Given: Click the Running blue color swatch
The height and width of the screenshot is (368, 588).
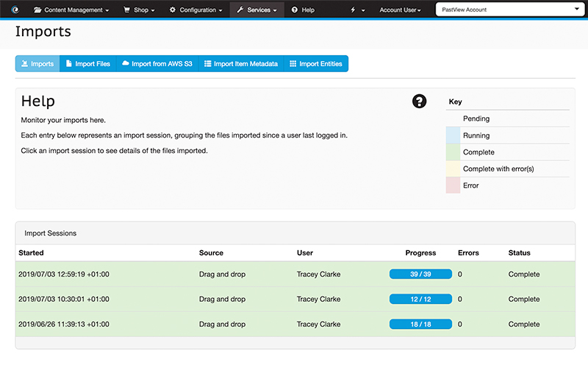Looking at the screenshot, I should 453,135.
